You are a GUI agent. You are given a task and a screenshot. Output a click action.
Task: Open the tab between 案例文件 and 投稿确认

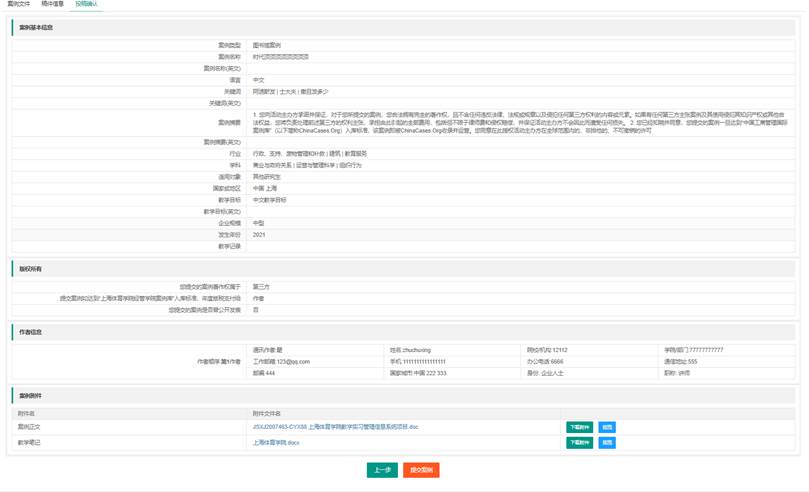coord(52,5)
